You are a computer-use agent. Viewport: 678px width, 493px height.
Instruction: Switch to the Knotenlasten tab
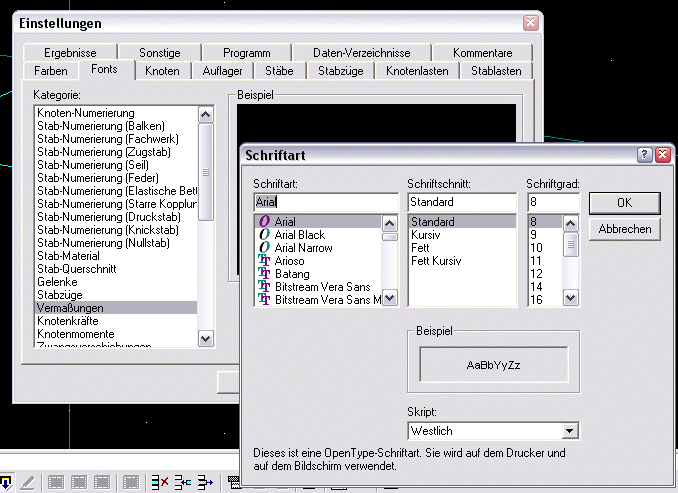click(x=417, y=71)
